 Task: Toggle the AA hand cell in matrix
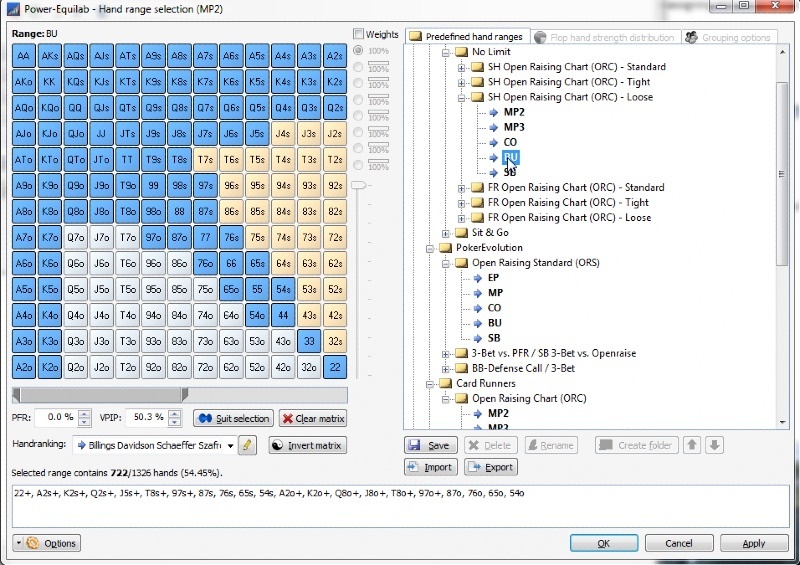24,56
